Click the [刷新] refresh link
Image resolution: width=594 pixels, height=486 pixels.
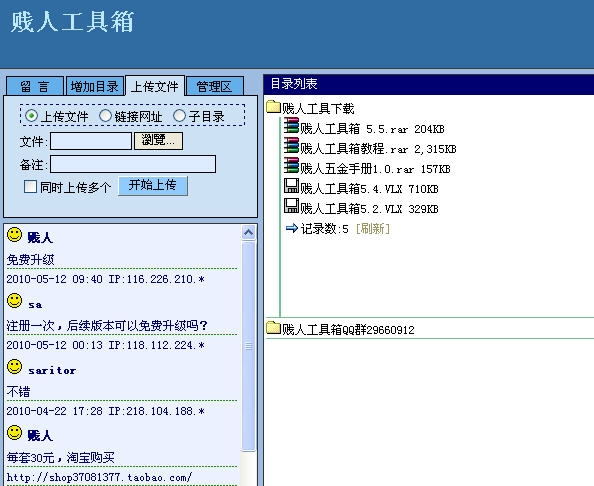pos(373,228)
